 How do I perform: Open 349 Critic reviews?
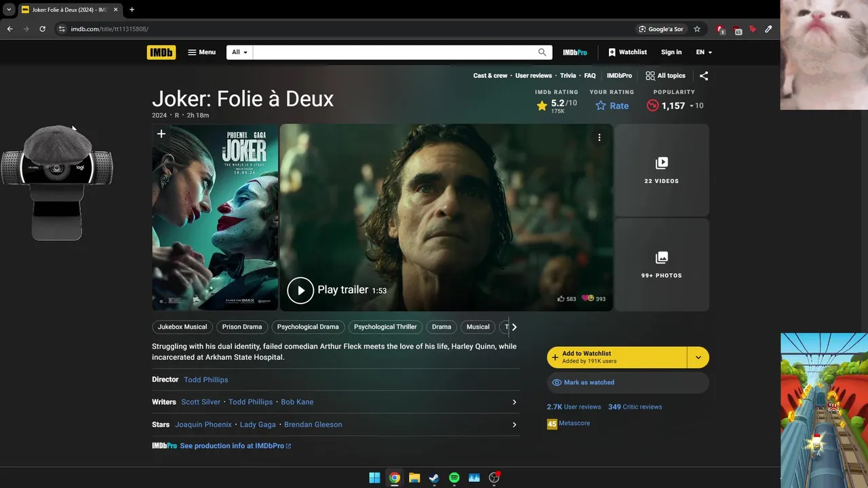pos(635,407)
